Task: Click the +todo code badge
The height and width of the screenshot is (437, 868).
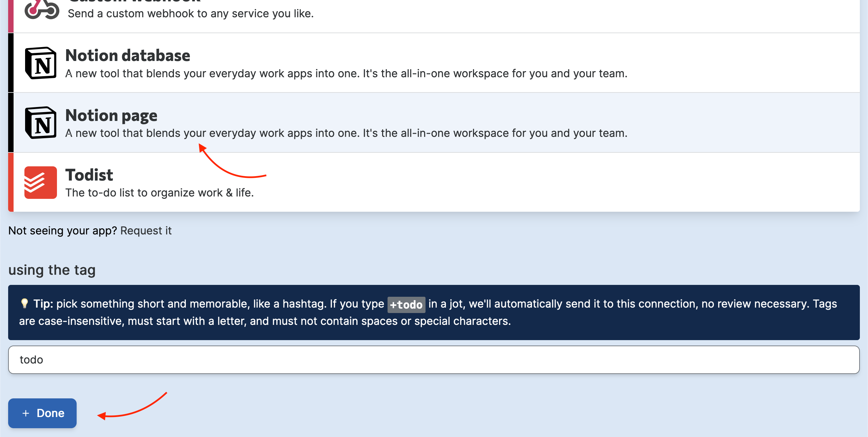Action: [406, 305]
